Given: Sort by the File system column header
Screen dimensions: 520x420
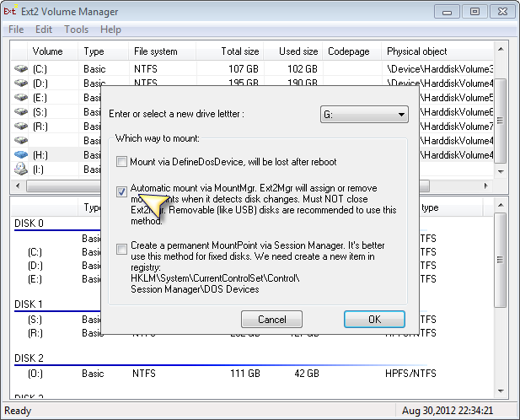Looking at the screenshot, I should point(162,51).
